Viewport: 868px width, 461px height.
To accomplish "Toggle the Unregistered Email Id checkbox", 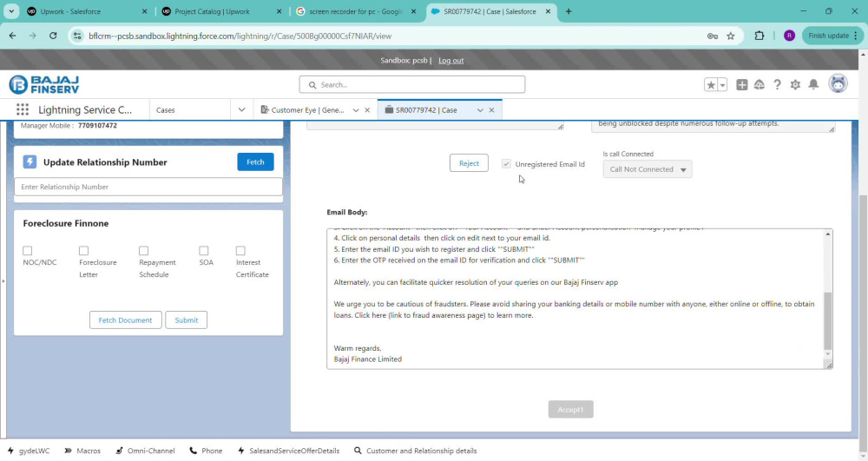I will (506, 164).
